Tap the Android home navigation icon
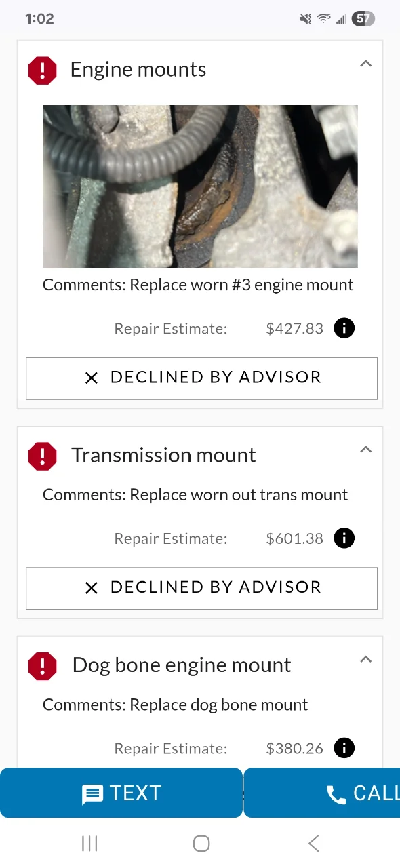The width and height of the screenshot is (400, 868). (x=201, y=844)
